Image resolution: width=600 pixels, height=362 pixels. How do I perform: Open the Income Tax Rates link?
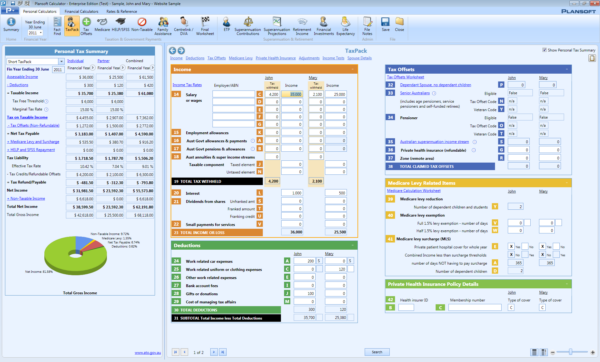[x=187, y=85]
